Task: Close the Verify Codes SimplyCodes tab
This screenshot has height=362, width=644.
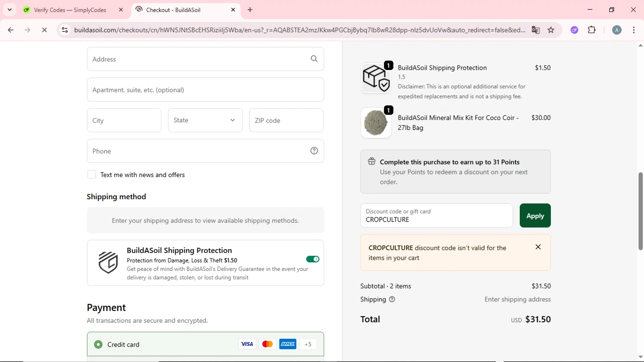Action: click(x=121, y=10)
